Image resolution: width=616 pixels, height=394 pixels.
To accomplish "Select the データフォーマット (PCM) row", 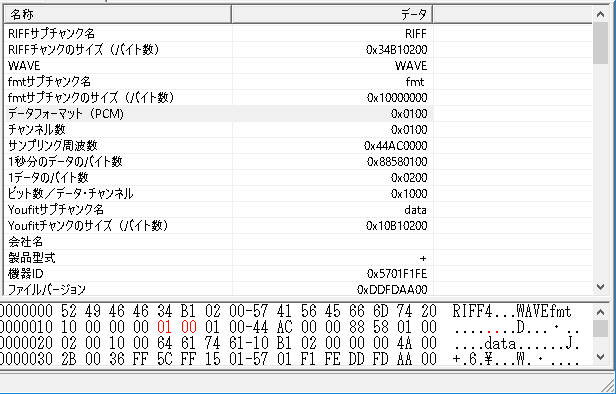I will coord(298,114).
